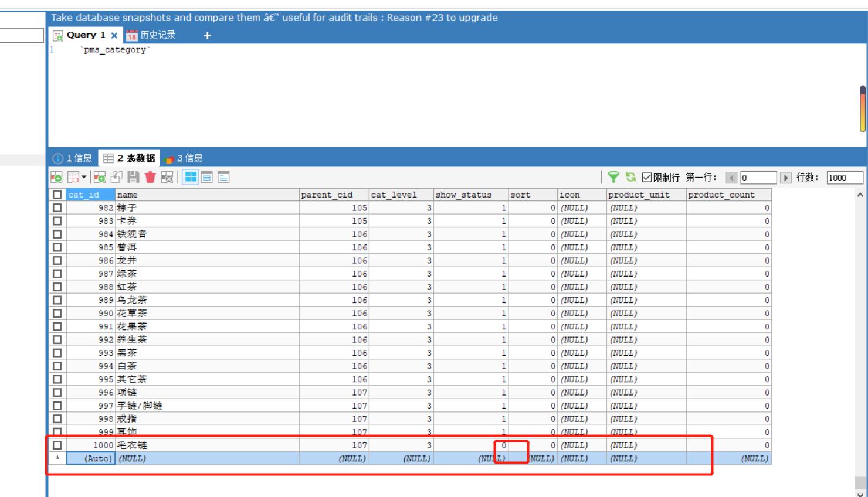The height and width of the screenshot is (497, 868).
Task: Click the product_count column header
Action: tap(729, 195)
